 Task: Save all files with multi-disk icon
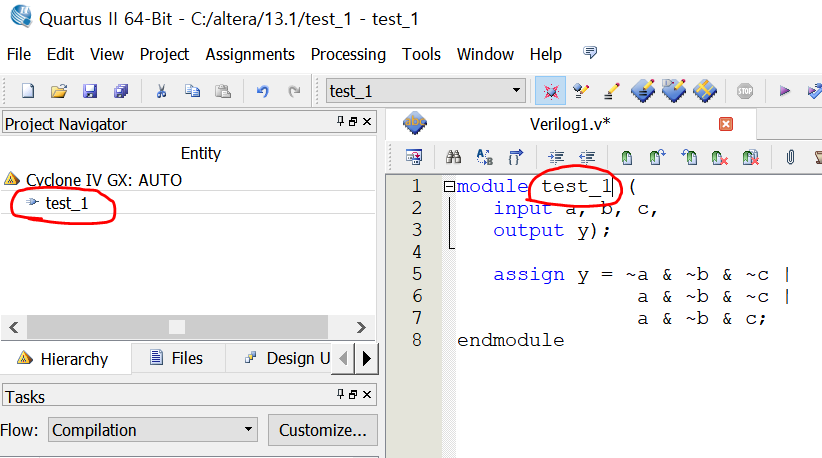121,91
